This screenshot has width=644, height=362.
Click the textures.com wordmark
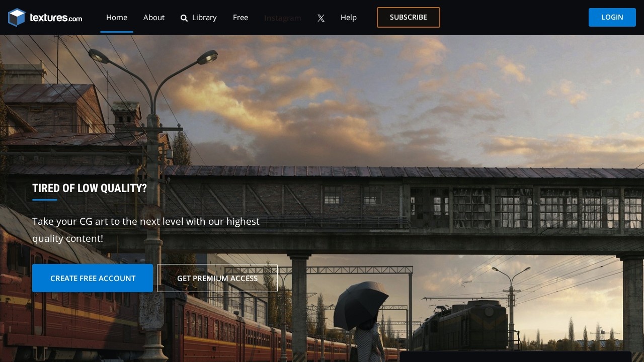pyautogui.click(x=56, y=18)
